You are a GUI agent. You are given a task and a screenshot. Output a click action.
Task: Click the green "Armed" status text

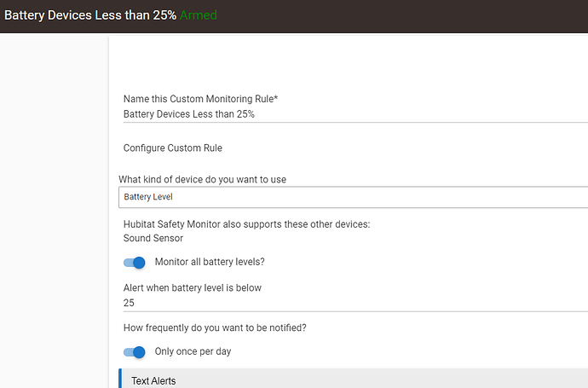click(199, 15)
